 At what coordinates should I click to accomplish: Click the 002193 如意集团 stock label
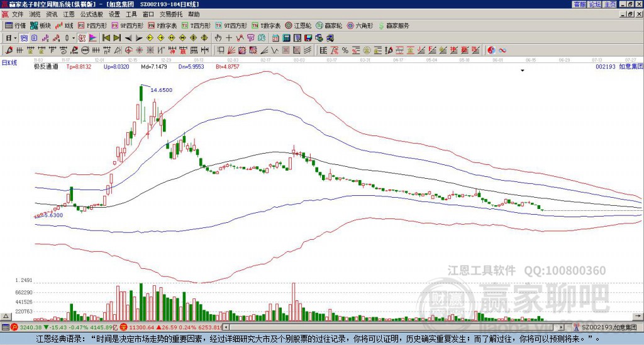pos(619,66)
